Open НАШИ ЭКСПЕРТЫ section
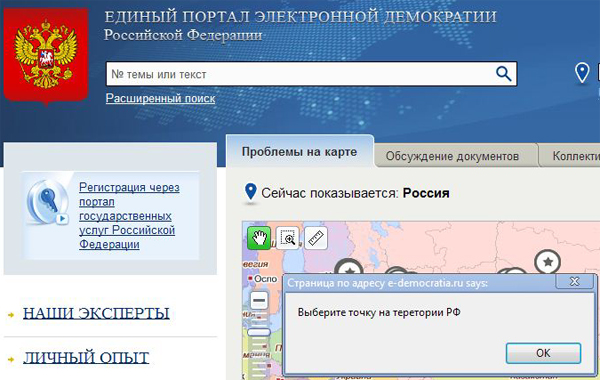600x380 pixels. pyautogui.click(x=96, y=313)
